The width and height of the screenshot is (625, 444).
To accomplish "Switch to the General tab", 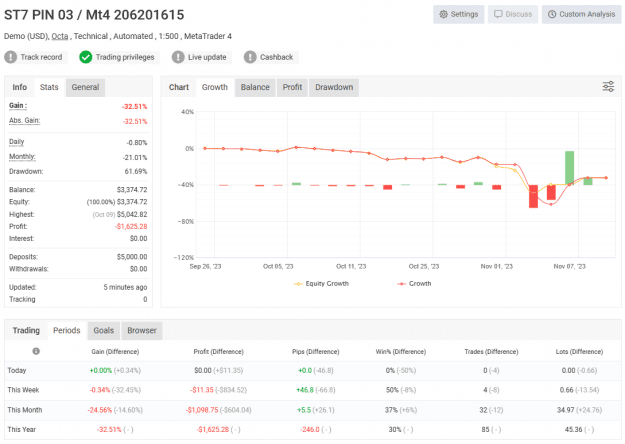I will click(x=85, y=87).
